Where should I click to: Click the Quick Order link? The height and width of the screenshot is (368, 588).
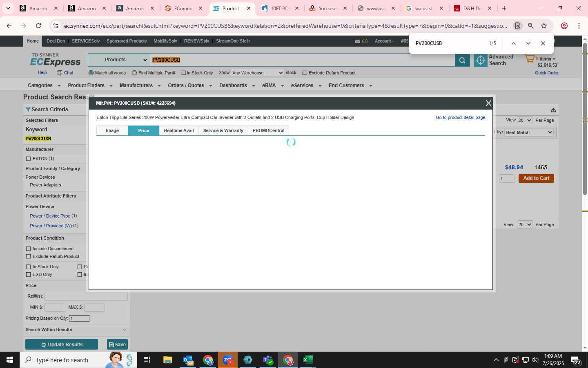tap(547, 73)
